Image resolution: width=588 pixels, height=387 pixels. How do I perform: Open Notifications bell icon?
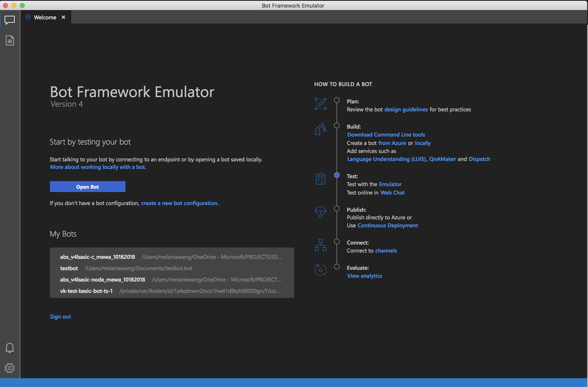10,348
